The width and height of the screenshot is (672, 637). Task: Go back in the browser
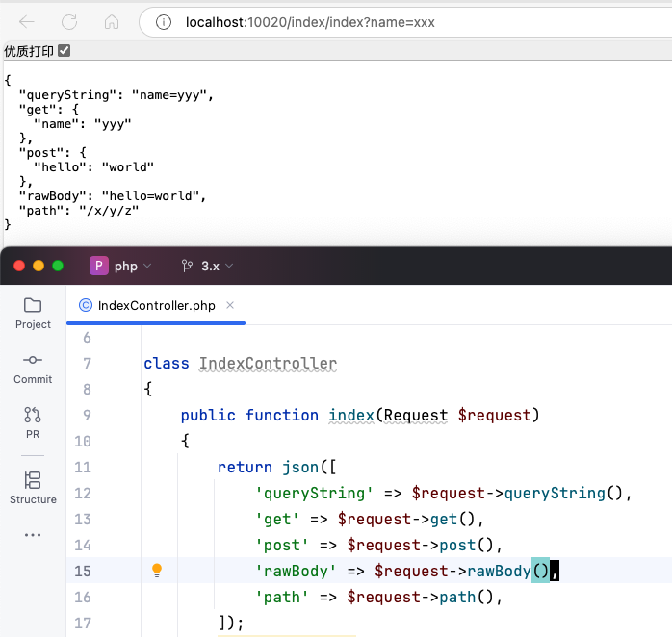coord(27,22)
